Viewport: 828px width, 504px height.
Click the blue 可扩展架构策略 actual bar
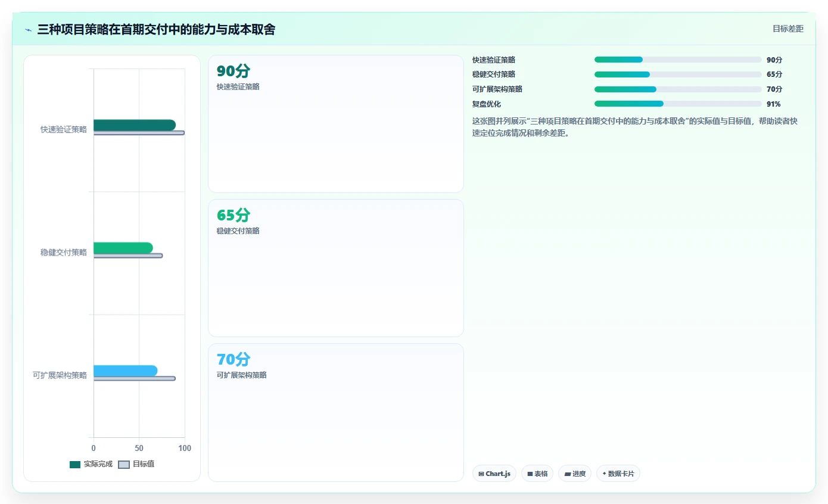click(126, 371)
